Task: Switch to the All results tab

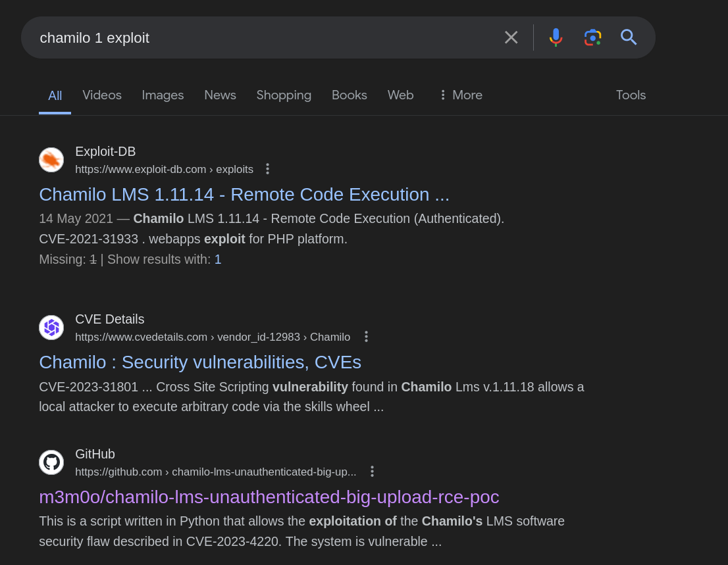Action: click(x=55, y=95)
